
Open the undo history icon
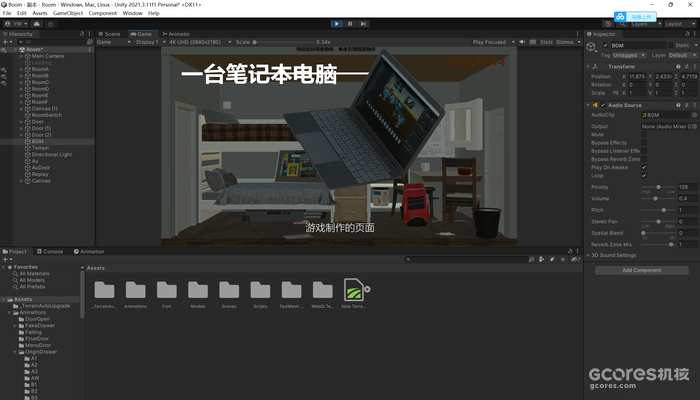608,24
